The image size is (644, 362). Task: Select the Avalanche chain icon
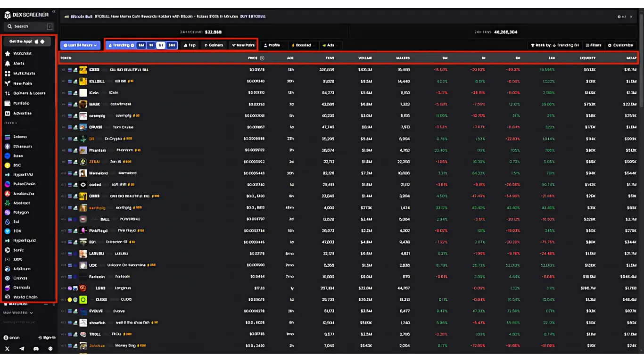[x=8, y=194]
